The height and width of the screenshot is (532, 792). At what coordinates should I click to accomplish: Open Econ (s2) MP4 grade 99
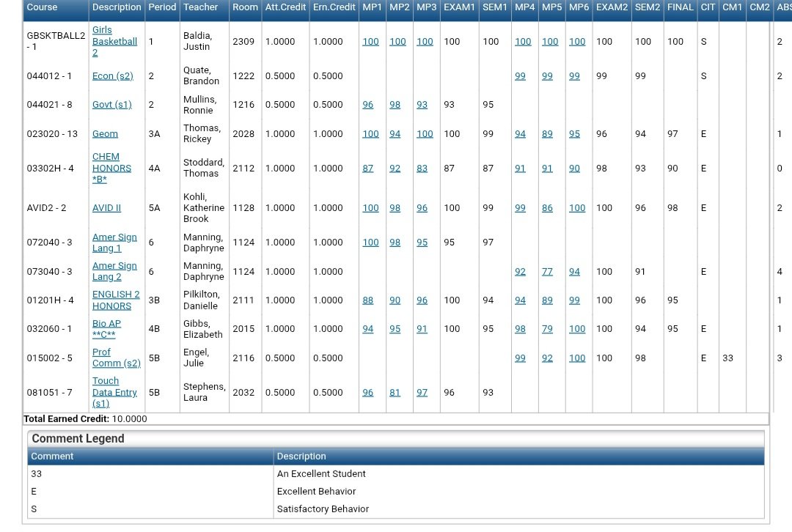click(x=520, y=76)
